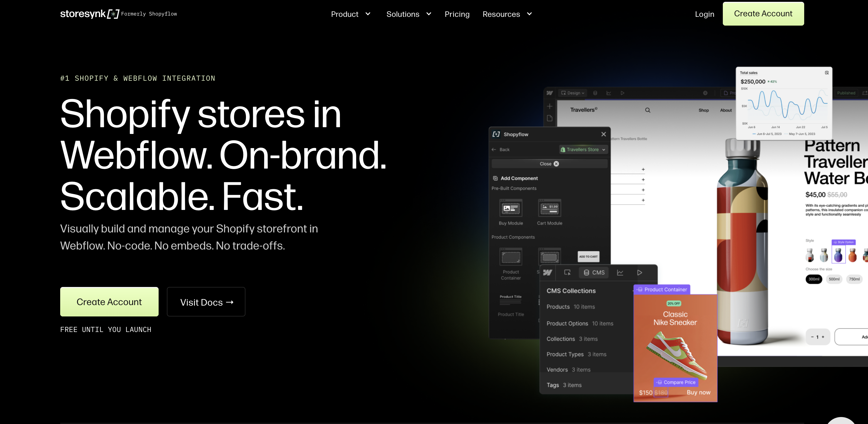Select the Buy Module component icon
The height and width of the screenshot is (424, 868).
pos(511,208)
